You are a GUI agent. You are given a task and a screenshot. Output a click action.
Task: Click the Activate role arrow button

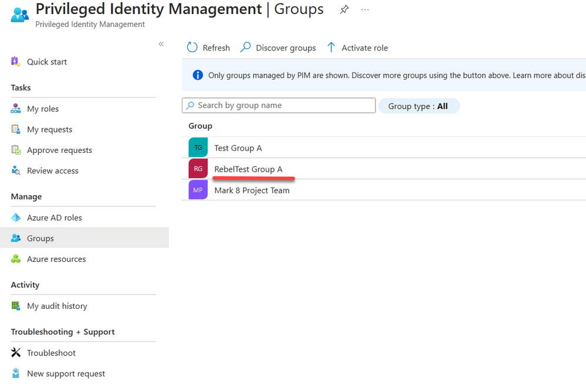click(331, 47)
